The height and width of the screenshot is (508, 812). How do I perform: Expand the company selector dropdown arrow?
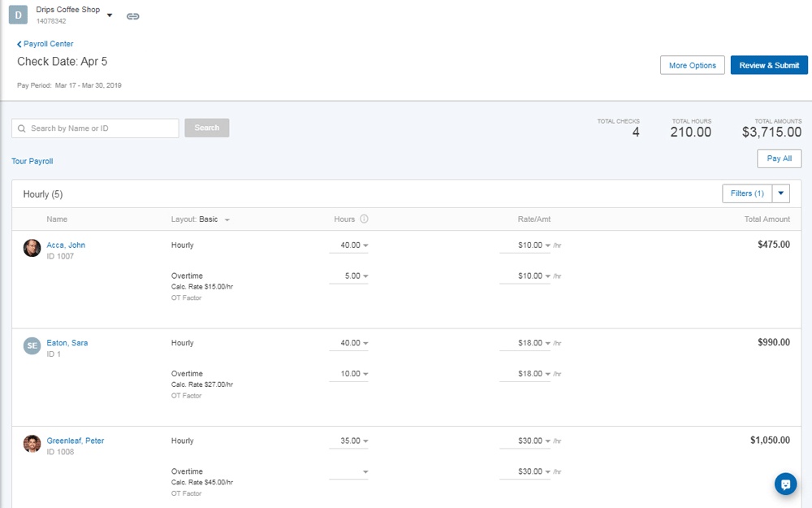coord(110,15)
